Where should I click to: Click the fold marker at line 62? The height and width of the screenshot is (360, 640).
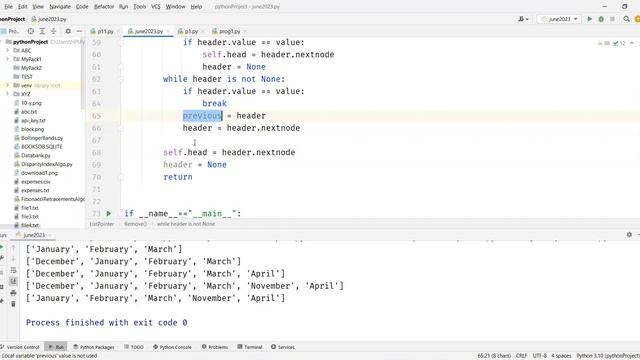[121, 79]
